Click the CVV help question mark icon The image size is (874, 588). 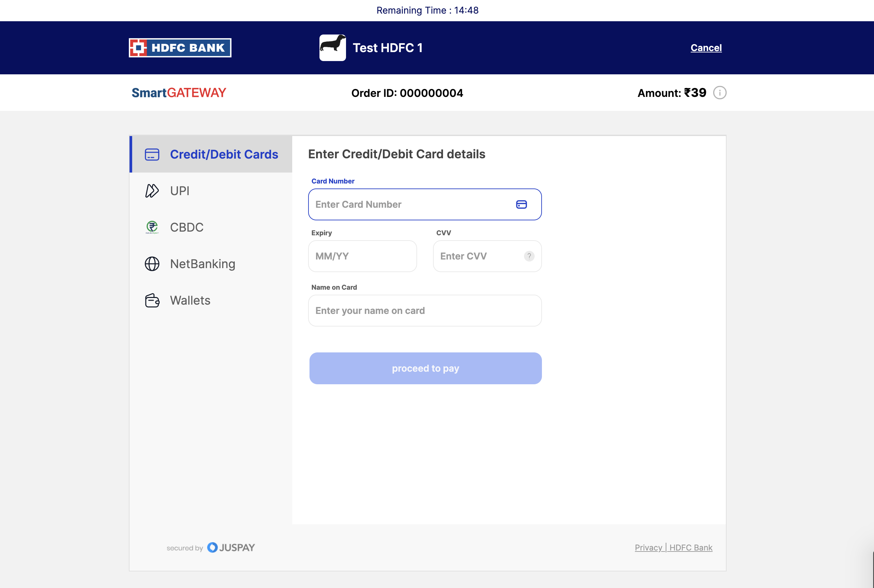coord(529,256)
